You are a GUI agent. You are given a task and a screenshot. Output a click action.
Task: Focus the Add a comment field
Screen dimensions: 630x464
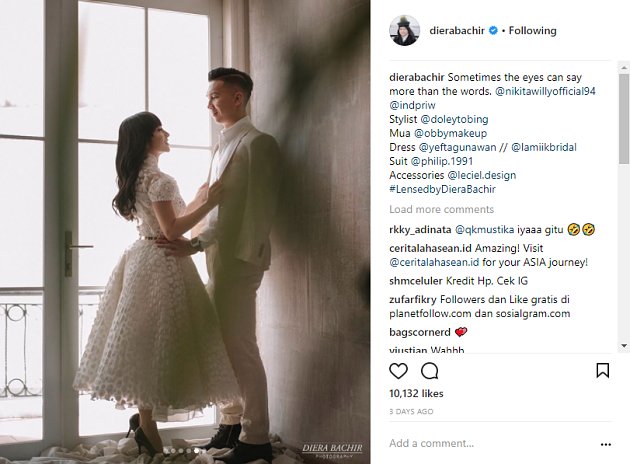[x=490, y=444]
